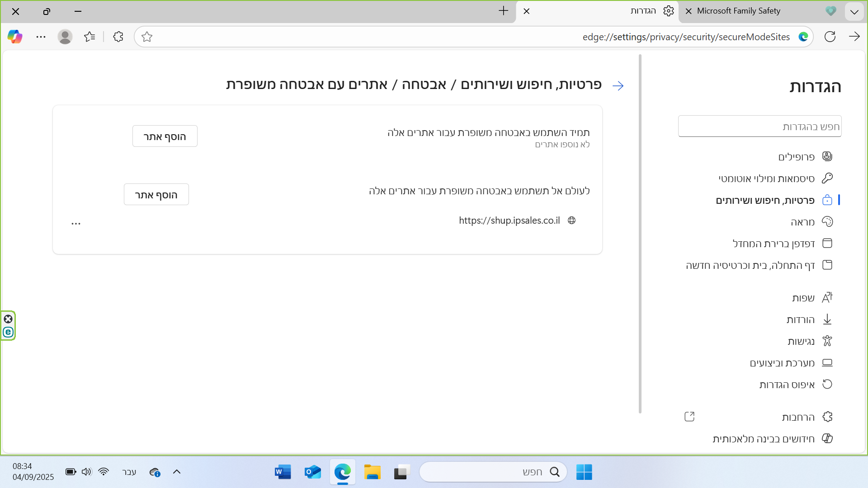This screenshot has width=868, height=488.
Task: Open Word from taskbar
Action: pyautogui.click(x=283, y=472)
